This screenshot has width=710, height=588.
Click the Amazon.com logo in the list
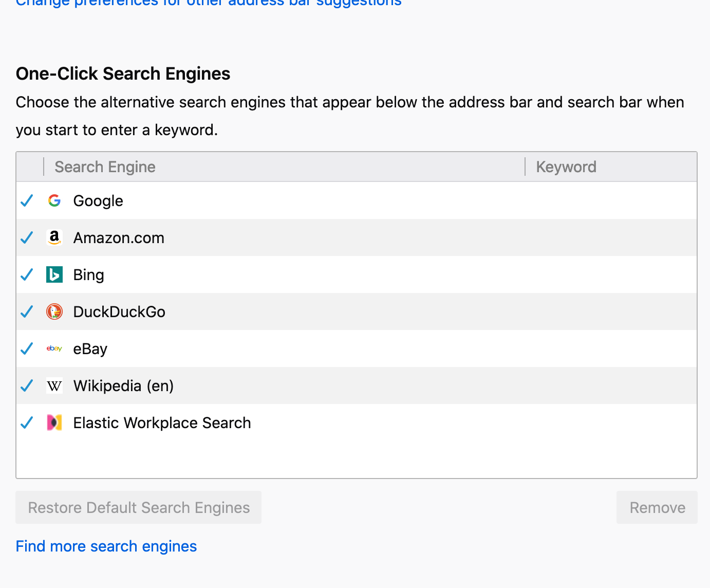pyautogui.click(x=54, y=237)
